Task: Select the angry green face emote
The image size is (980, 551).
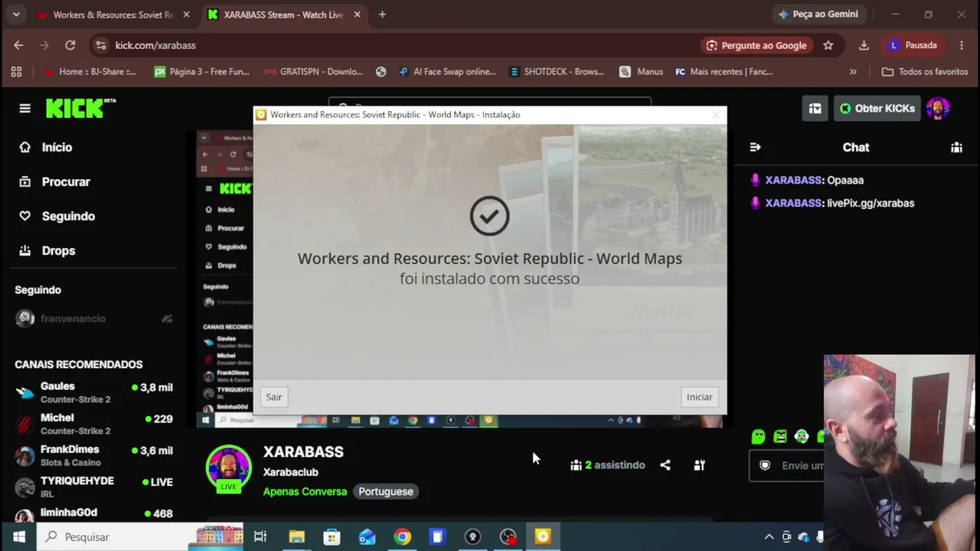Action: point(779,436)
